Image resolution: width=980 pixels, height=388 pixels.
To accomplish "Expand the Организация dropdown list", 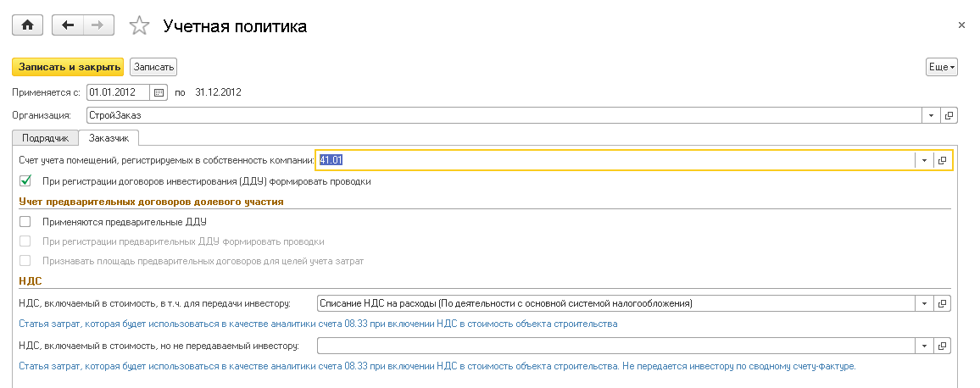I will [931, 115].
